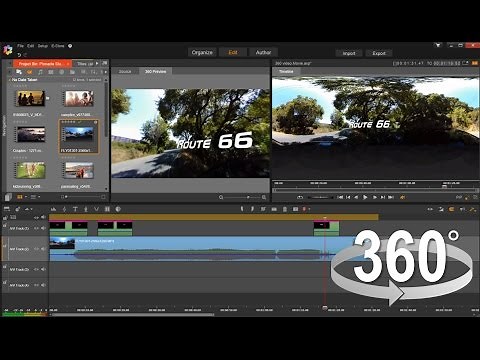Jump to the start of the timeline preview

pos(340,197)
